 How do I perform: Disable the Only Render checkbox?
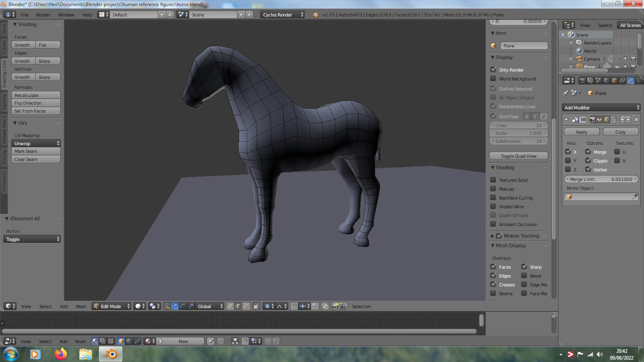point(494,70)
